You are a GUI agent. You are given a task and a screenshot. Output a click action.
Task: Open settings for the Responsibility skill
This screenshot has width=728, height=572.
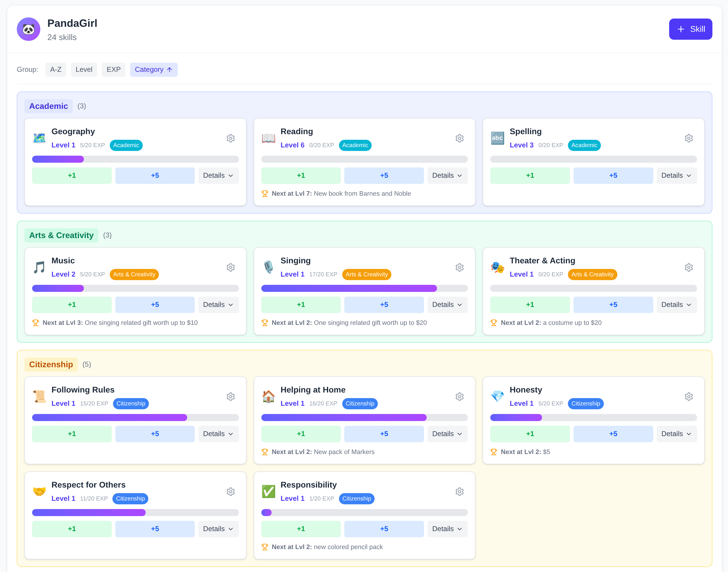(459, 491)
